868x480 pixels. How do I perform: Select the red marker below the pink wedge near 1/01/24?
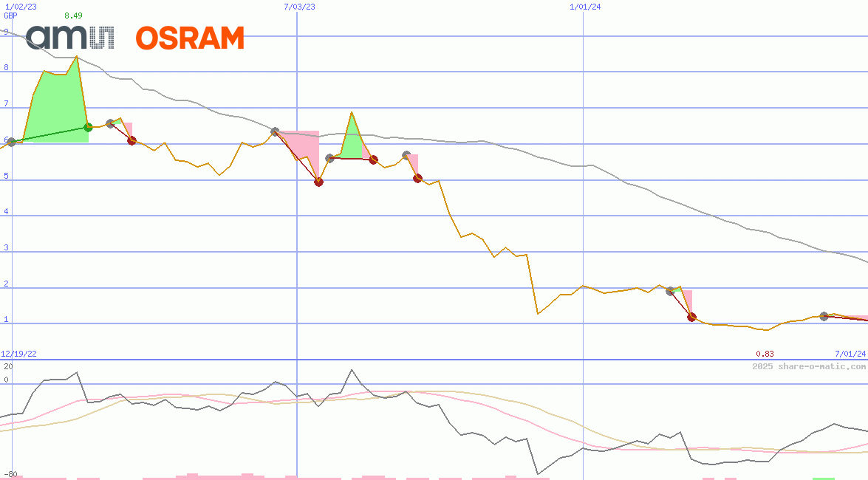pyautogui.click(x=691, y=317)
